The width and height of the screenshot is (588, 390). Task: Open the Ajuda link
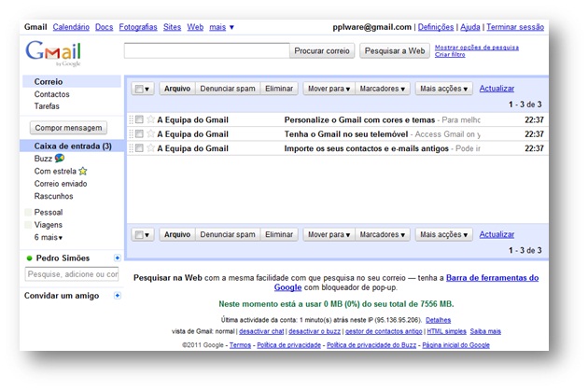click(470, 27)
